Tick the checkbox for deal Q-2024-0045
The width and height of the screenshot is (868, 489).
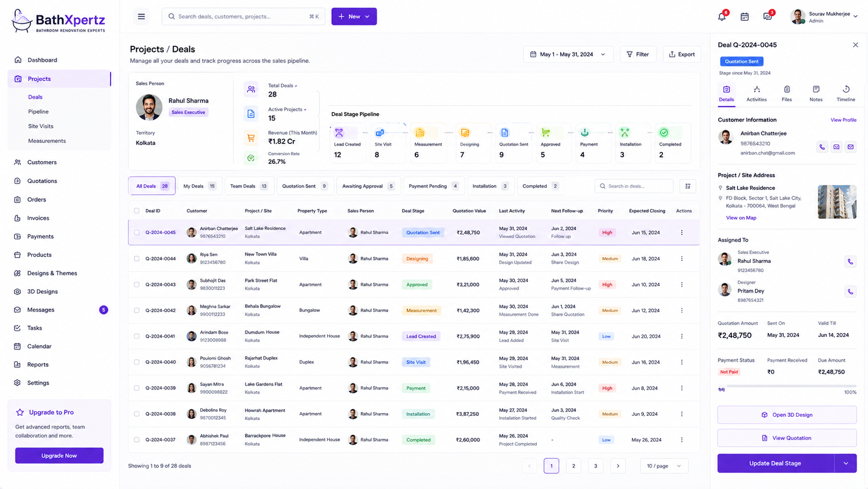pyautogui.click(x=137, y=233)
